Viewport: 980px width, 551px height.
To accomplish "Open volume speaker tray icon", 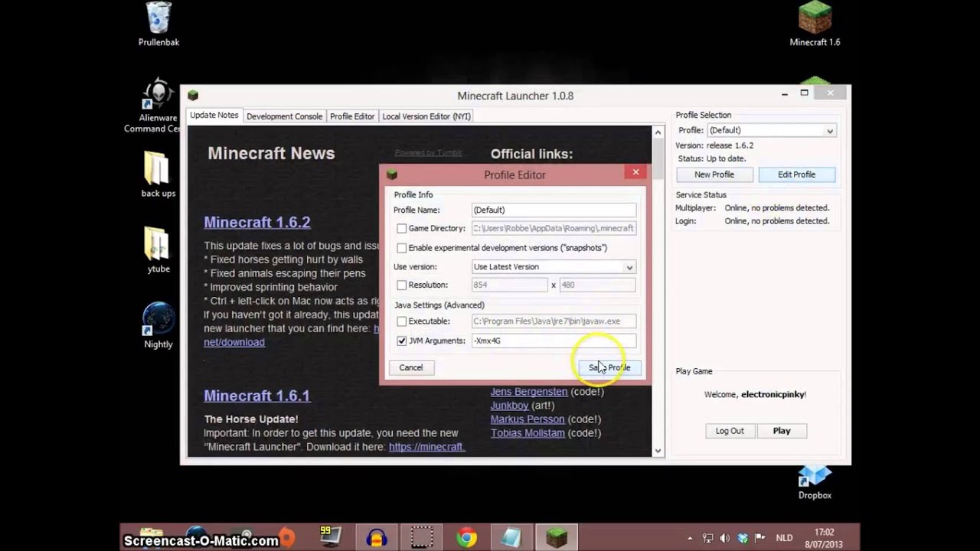I will click(725, 538).
